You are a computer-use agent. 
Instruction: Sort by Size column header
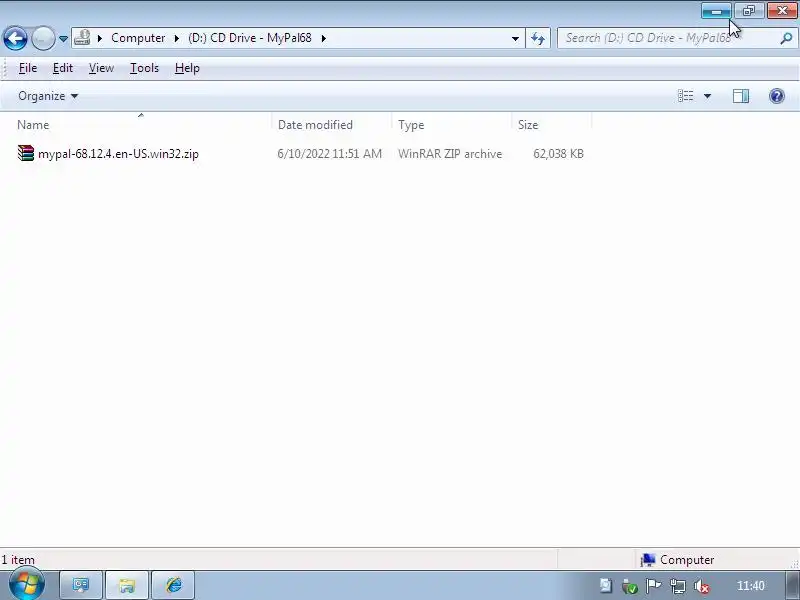(551, 125)
